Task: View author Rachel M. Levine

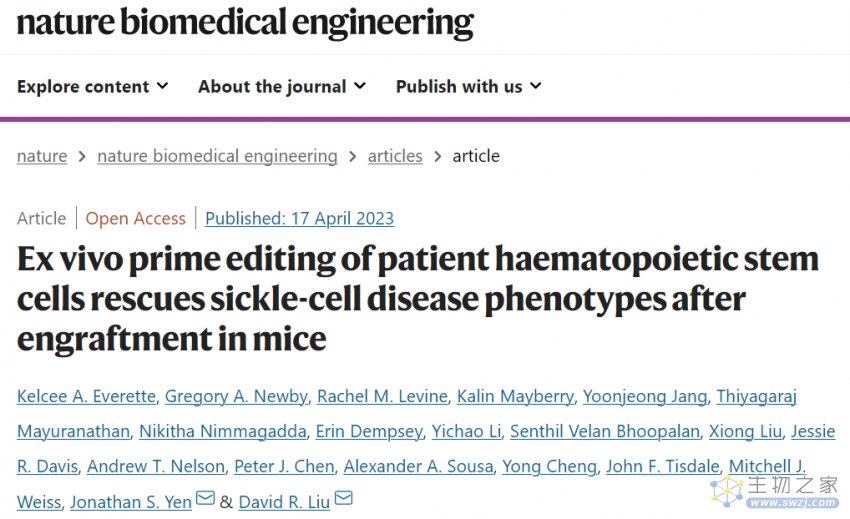Action: click(x=382, y=396)
